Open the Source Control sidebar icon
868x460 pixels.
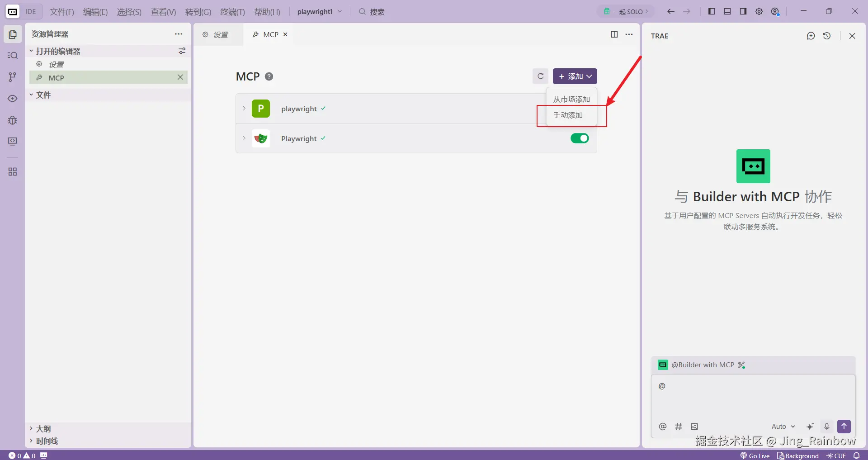(x=12, y=77)
